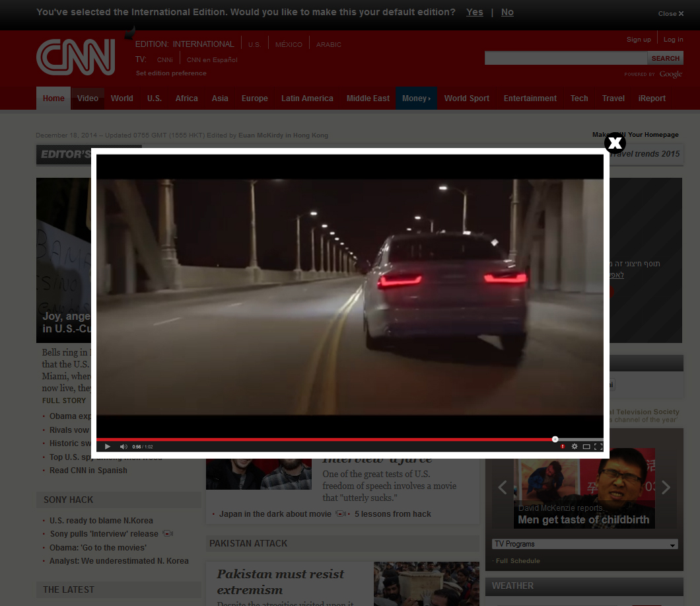
Task: Click the Pakistan attack crowd photo
Action: 427,584
